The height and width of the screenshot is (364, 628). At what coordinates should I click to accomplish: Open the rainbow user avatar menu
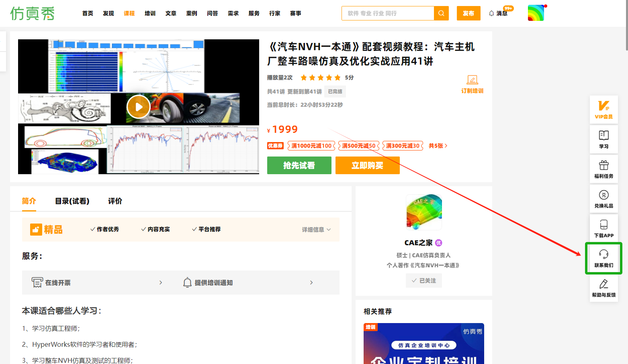tap(536, 13)
